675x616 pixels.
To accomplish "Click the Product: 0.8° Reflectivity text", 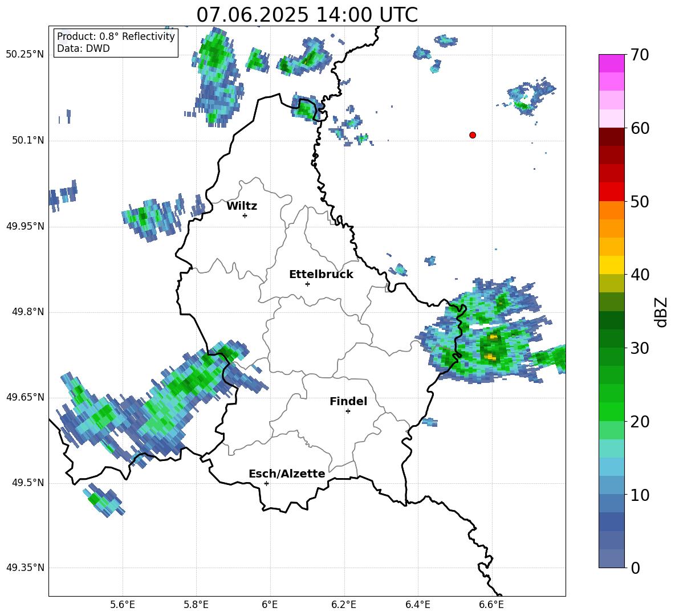I will click(x=116, y=36).
